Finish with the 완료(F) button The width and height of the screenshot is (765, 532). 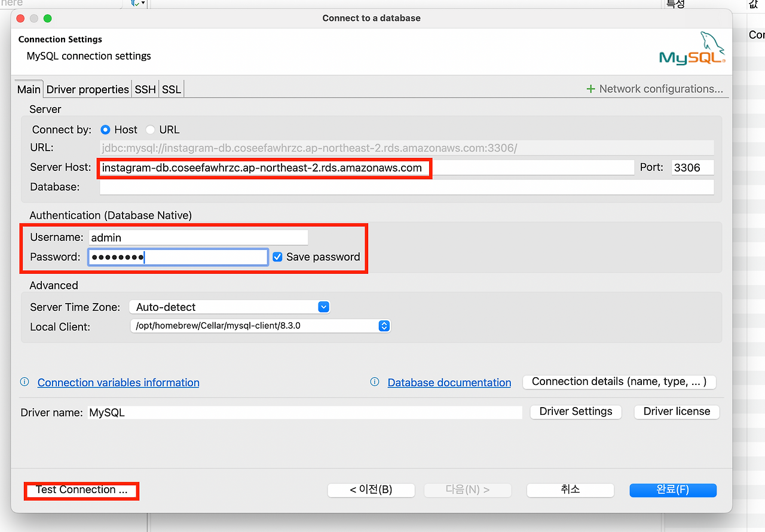click(673, 490)
